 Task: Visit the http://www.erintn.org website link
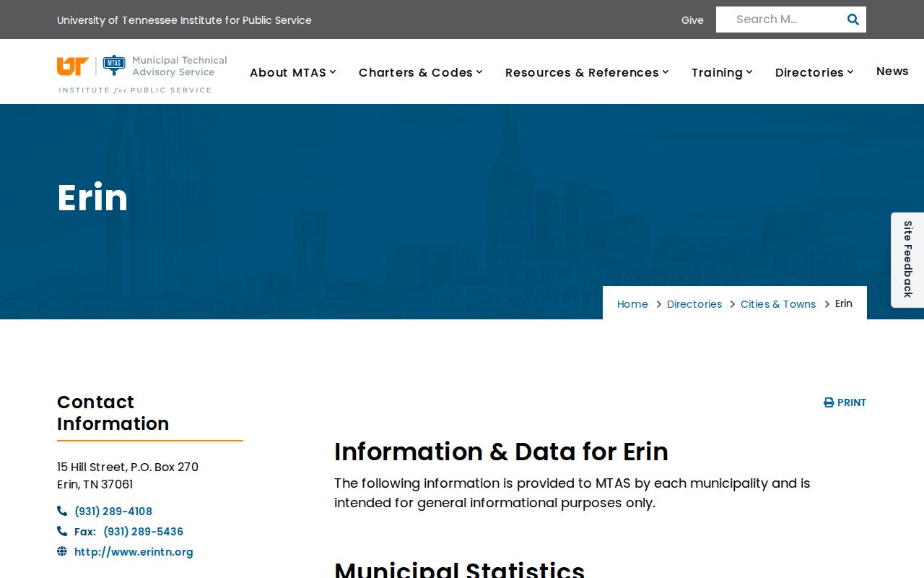pyautogui.click(x=134, y=552)
